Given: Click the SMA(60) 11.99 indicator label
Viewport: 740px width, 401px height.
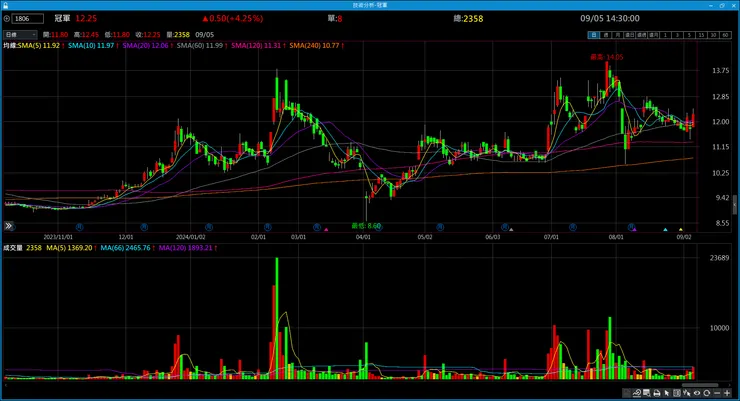Looking at the screenshot, I should 200,45.
